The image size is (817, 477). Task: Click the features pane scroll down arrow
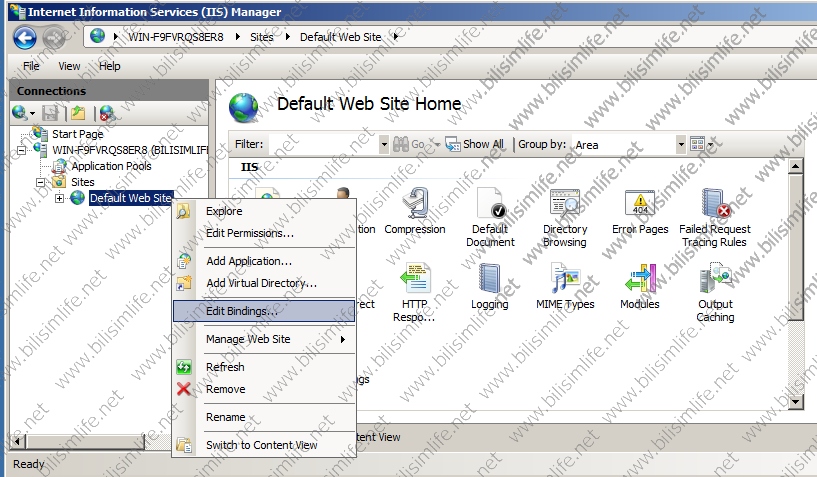click(x=795, y=401)
